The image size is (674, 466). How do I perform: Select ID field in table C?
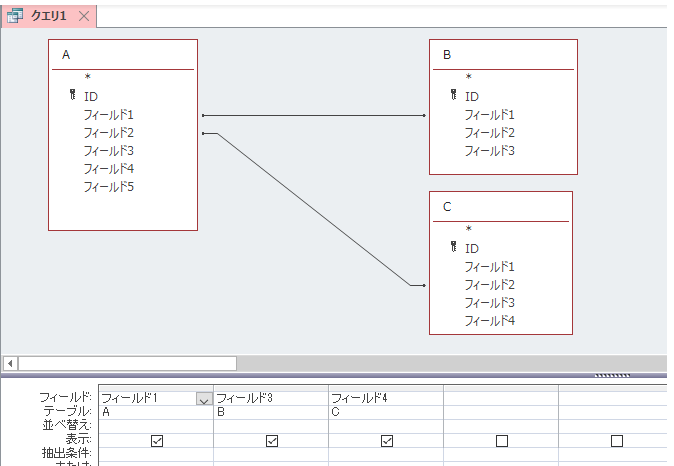pyautogui.click(x=472, y=248)
